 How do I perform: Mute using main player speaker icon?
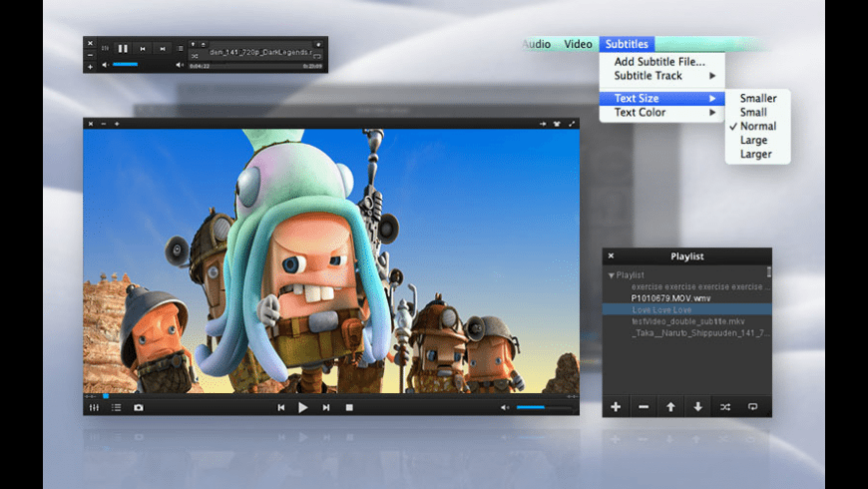point(505,407)
